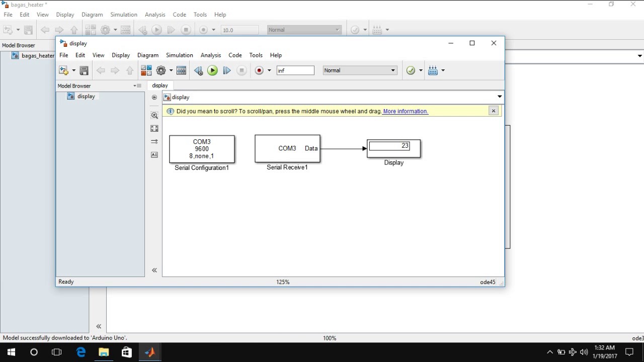Viewport: 644px width, 362px height.
Task: Open the Normal simulation mode dropdown
Action: pyautogui.click(x=360, y=70)
